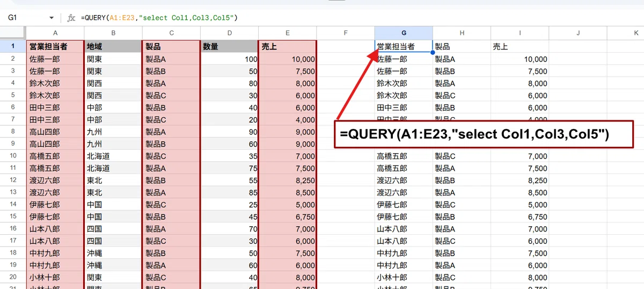644x289 pixels.
Task: Click 6,750 in column I
Action: pyautogui.click(x=519, y=217)
